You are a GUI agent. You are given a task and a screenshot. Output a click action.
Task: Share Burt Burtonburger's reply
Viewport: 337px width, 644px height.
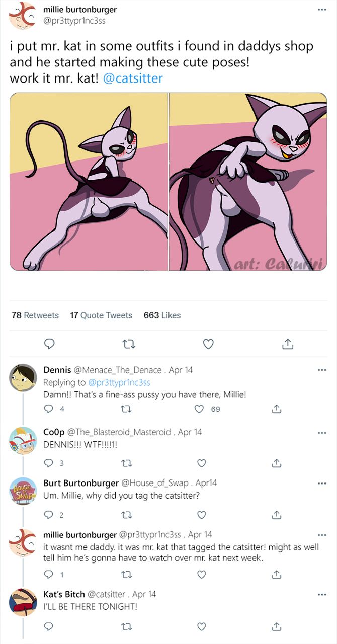pos(276,515)
